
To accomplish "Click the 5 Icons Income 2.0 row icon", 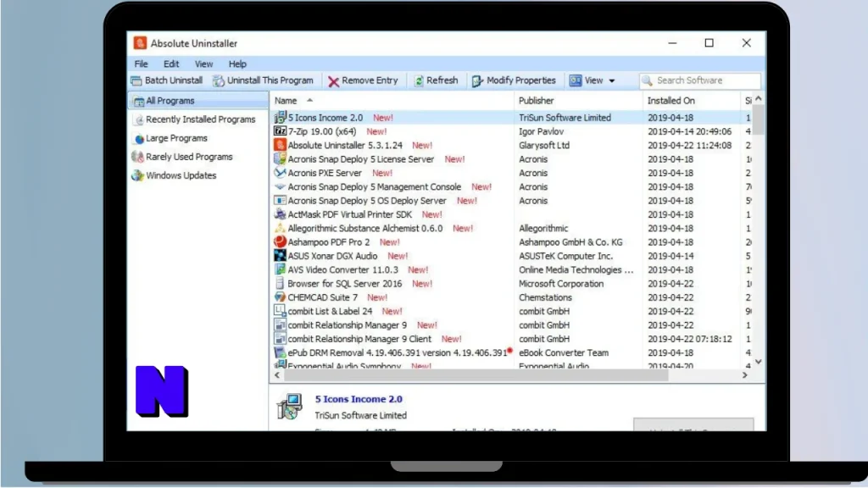I will 280,117.
